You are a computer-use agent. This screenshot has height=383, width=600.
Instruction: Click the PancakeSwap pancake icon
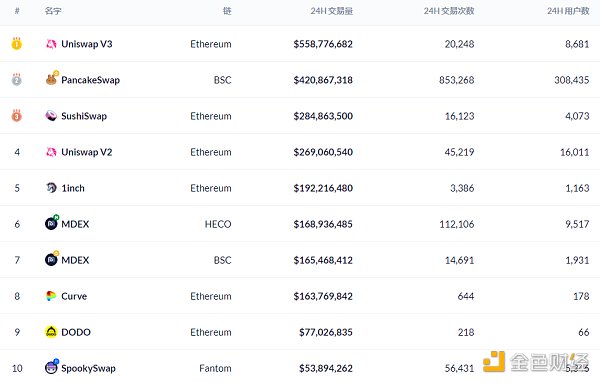51,79
